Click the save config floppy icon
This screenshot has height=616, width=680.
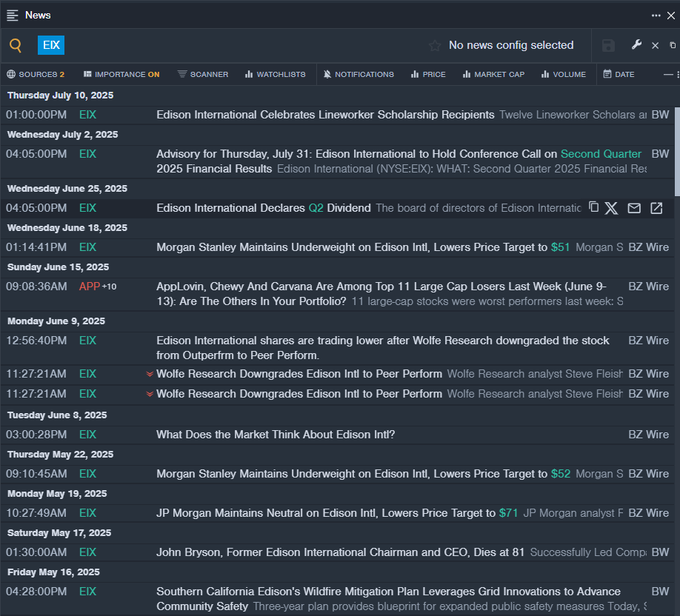pyautogui.click(x=608, y=45)
